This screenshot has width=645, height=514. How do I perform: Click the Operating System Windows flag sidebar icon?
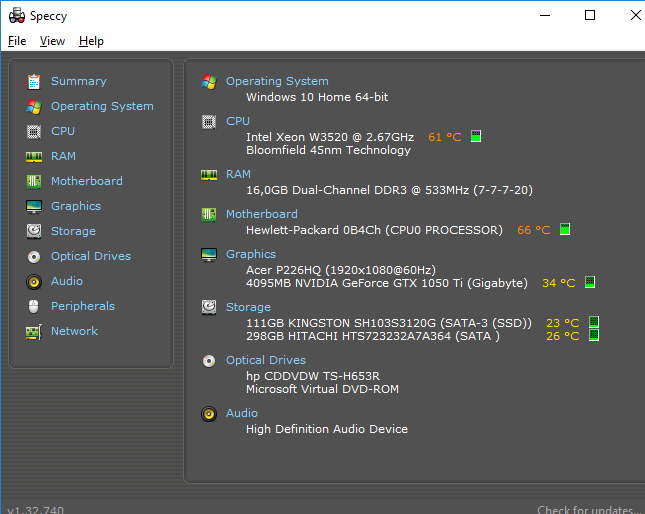tap(34, 107)
